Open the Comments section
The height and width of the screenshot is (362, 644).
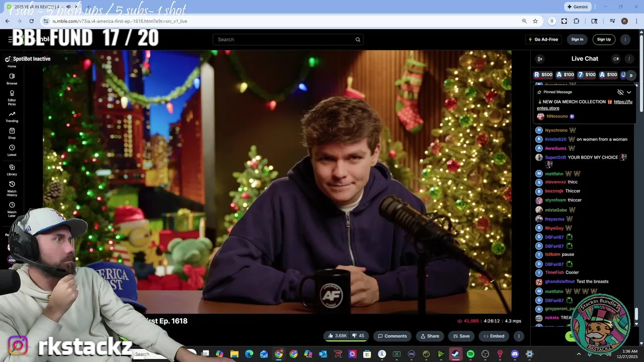pyautogui.click(x=392, y=336)
